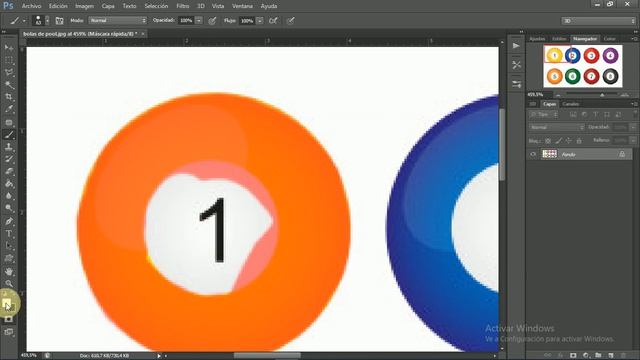Open the Archivo menu

click(x=31, y=6)
